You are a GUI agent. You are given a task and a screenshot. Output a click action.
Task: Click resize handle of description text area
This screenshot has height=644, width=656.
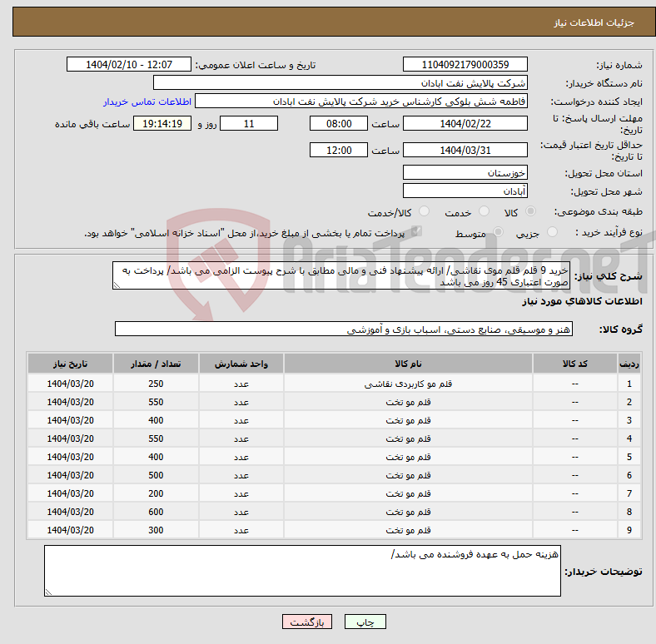117,285
